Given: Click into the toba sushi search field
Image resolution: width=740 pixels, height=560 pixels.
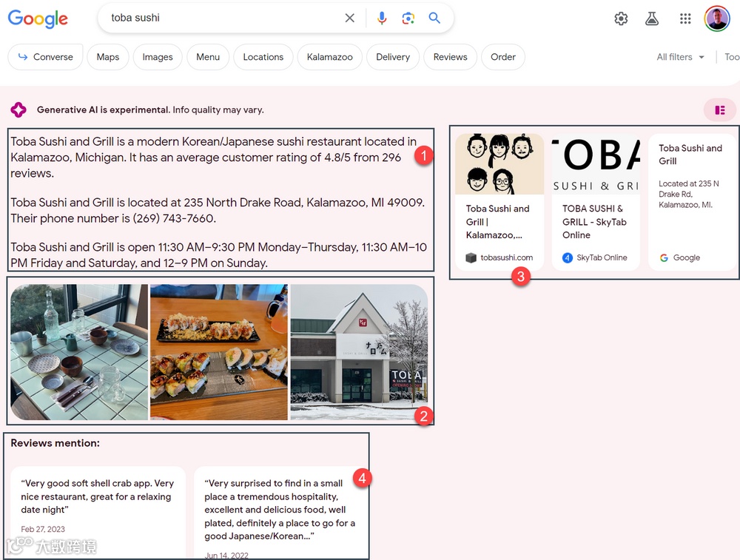Looking at the screenshot, I should pos(222,18).
